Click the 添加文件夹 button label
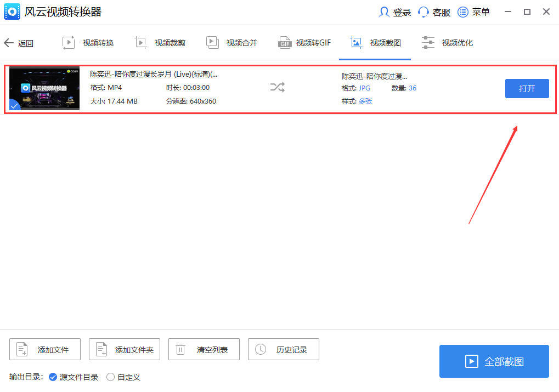The width and height of the screenshot is (559, 392). 134,350
